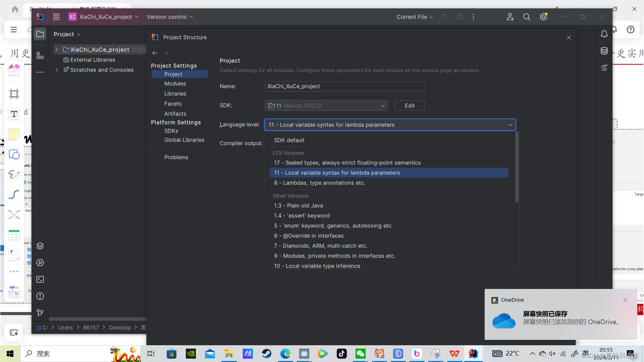644x362 pixels.
Task: Open the Current File run configuration dropdown
Action: (415, 17)
